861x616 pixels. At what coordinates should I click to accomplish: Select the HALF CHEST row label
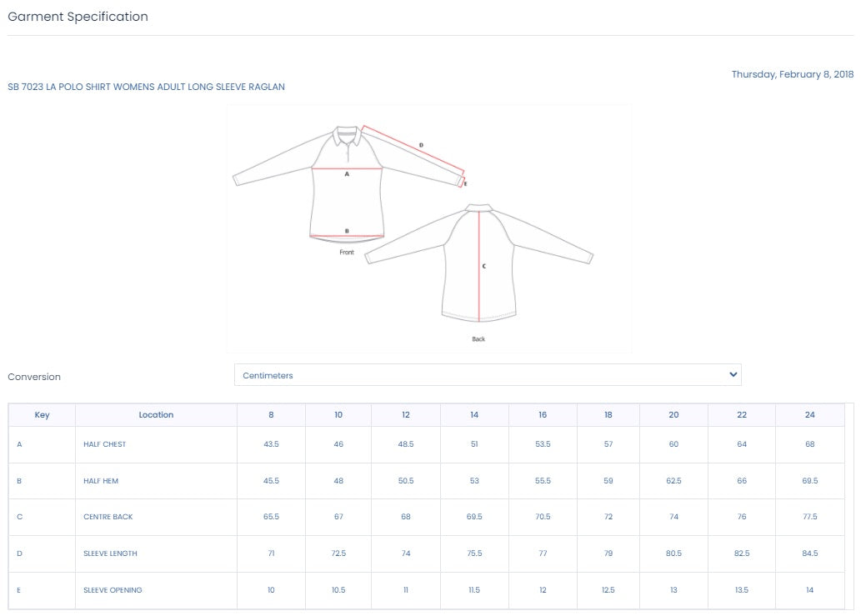point(105,444)
